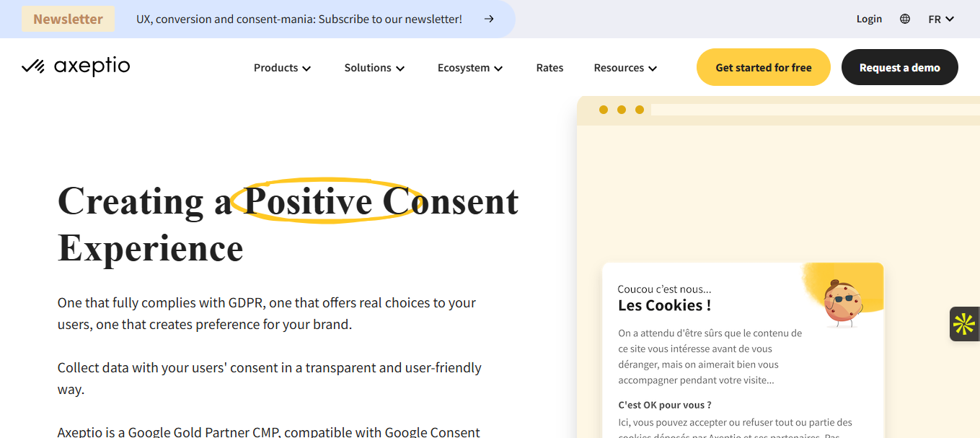
Task: Open the Resources dropdown menu
Action: tap(625, 68)
